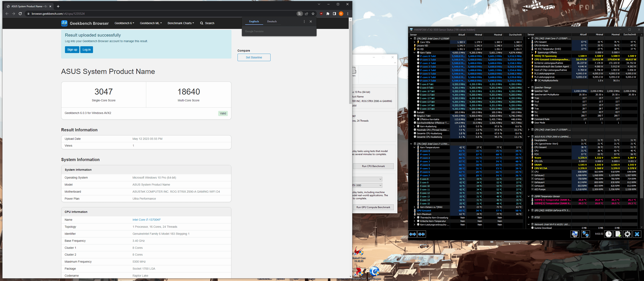Open the Chrome tab search chevron
Screen dimensions: 644x281
[319, 4]
